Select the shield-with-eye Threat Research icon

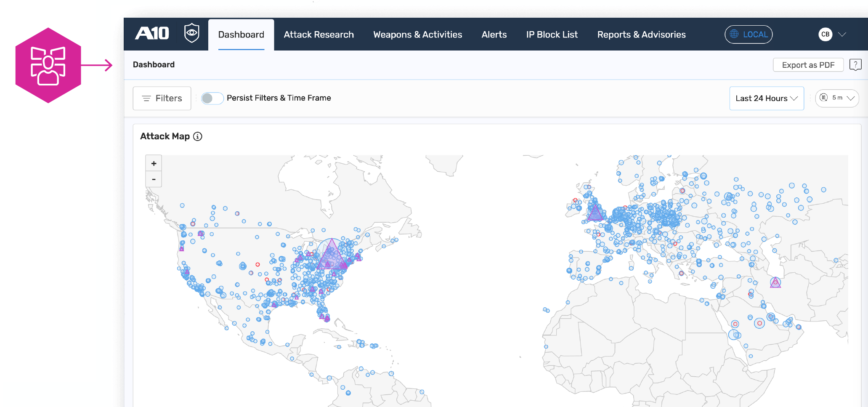tap(191, 34)
